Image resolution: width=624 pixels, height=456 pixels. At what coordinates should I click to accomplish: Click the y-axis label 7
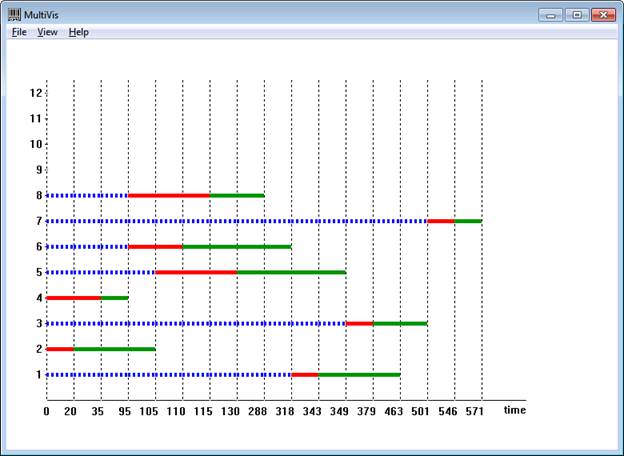pyautogui.click(x=39, y=221)
